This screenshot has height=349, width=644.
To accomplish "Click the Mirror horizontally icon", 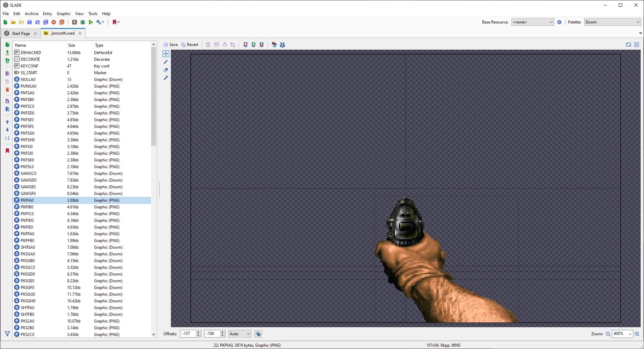I will click(x=209, y=45).
